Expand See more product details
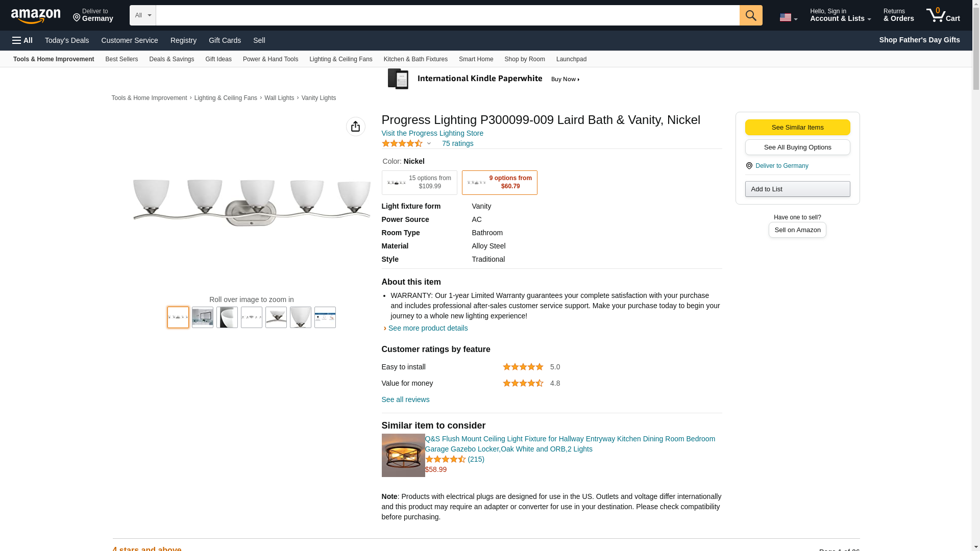 tap(427, 328)
